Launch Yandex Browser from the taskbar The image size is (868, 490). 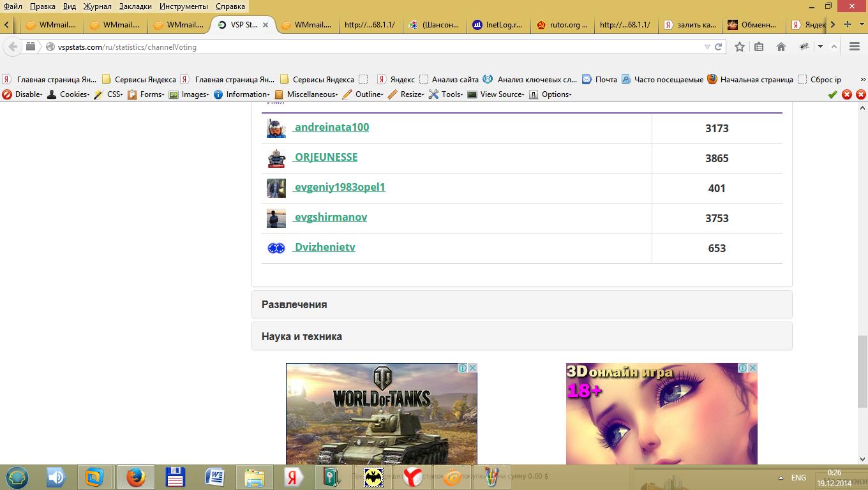click(x=412, y=477)
